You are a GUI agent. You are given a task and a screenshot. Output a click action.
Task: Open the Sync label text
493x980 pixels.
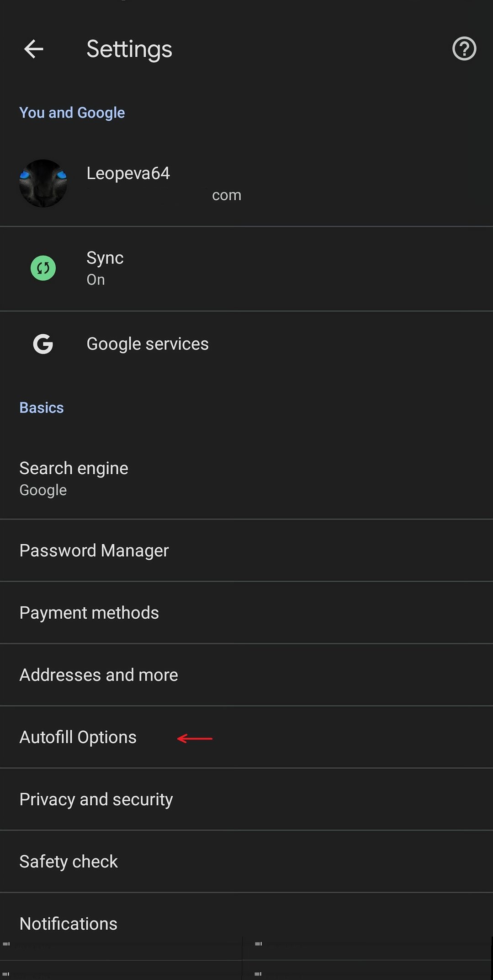click(105, 258)
